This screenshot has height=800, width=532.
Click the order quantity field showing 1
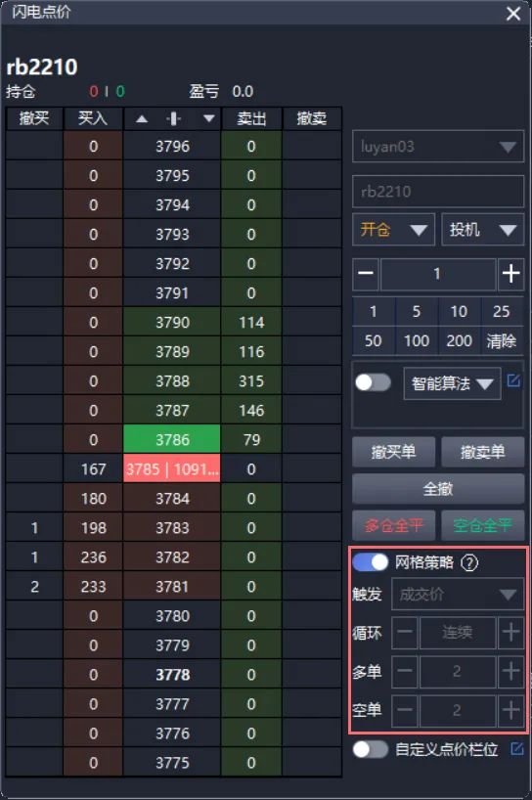click(438, 274)
